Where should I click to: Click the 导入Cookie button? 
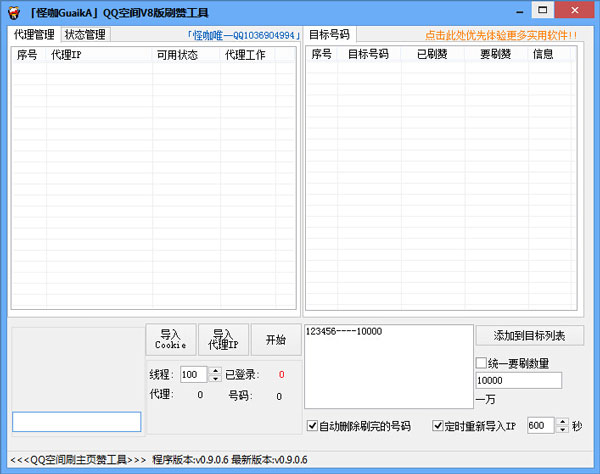(x=171, y=339)
